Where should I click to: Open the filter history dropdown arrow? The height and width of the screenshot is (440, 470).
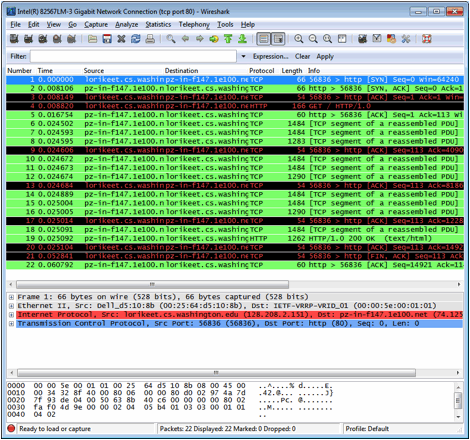click(x=243, y=56)
